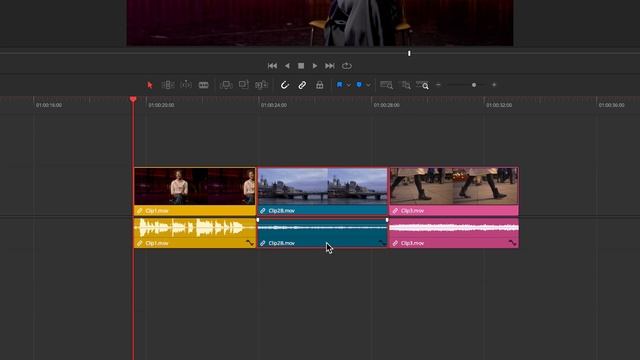Toggle linked selection chain icon
640x360 pixels.
point(302,85)
